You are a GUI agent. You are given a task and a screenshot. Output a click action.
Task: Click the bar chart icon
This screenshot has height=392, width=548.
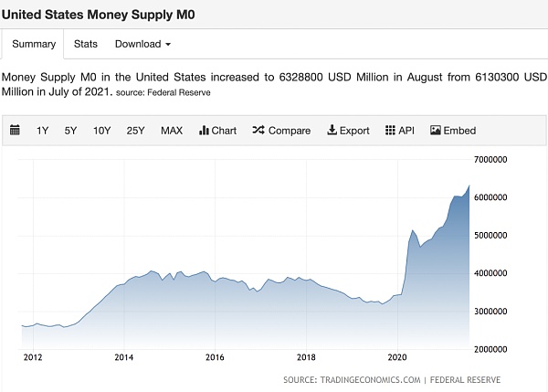(204, 131)
